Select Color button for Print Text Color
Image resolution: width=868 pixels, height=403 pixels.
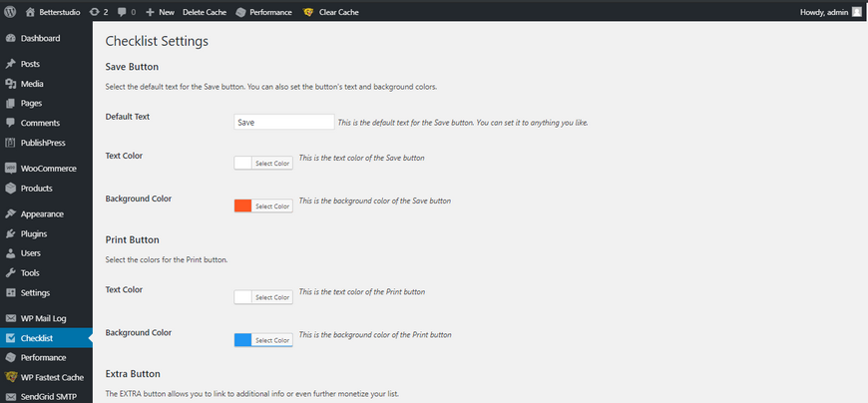pyautogui.click(x=272, y=297)
